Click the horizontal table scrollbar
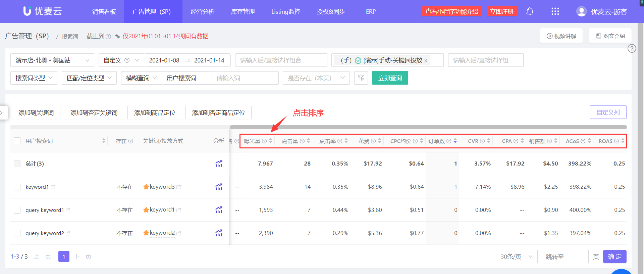The height and width of the screenshot is (274, 644). (x=428, y=127)
